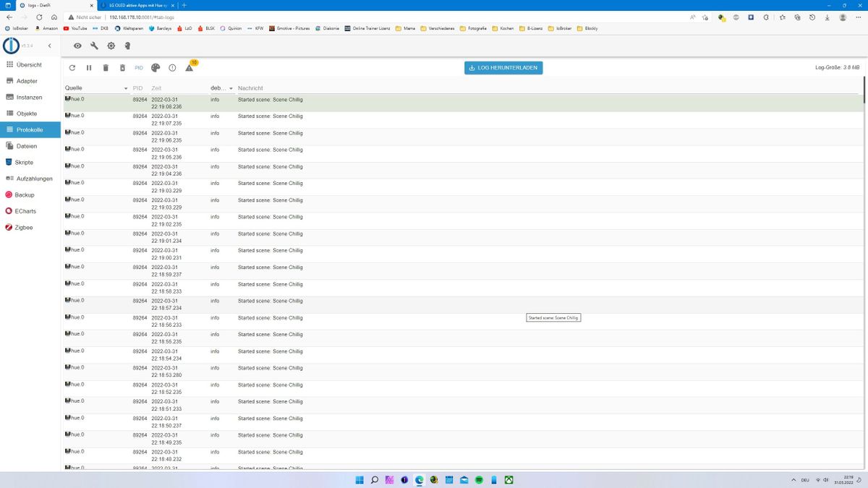Reload the browser page
The height and width of the screenshot is (488, 868).
[x=39, y=17]
